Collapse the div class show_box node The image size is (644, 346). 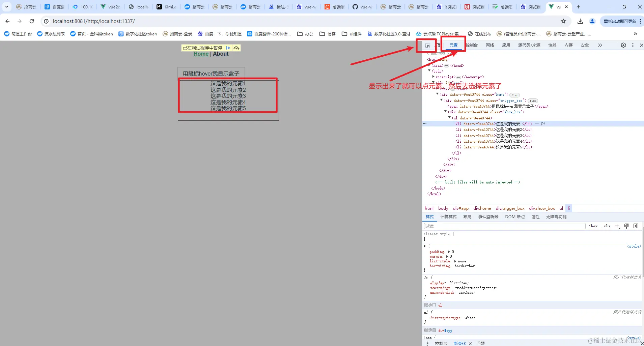pos(446,112)
